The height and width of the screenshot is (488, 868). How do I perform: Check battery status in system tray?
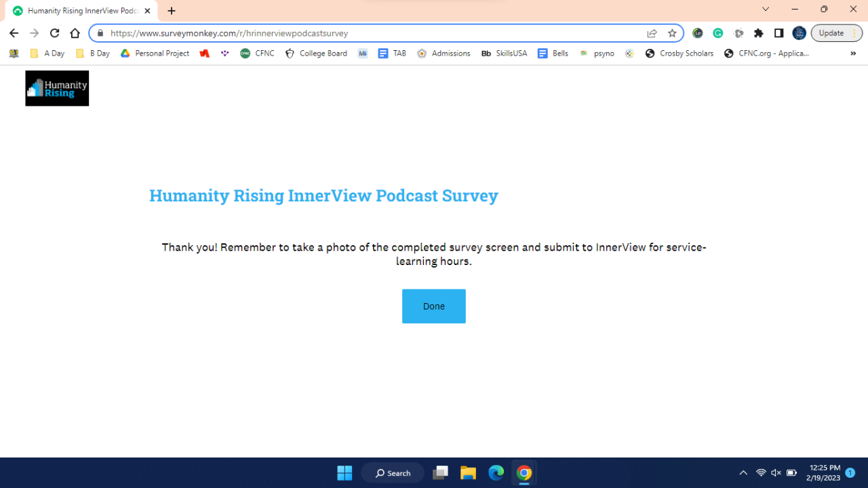(791, 473)
